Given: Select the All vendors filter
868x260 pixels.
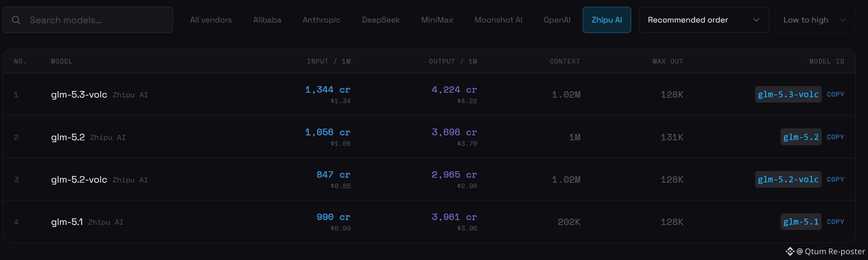Looking at the screenshot, I should (211, 20).
